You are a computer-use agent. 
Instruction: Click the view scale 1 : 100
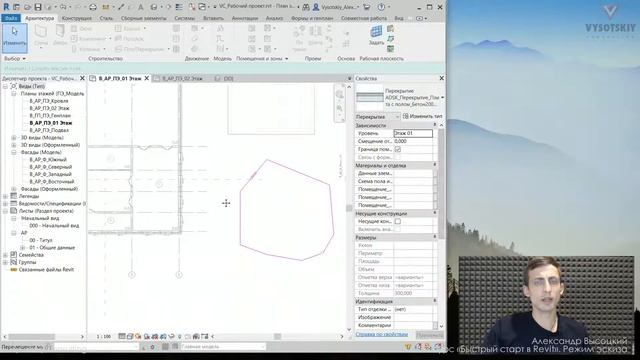104,337
